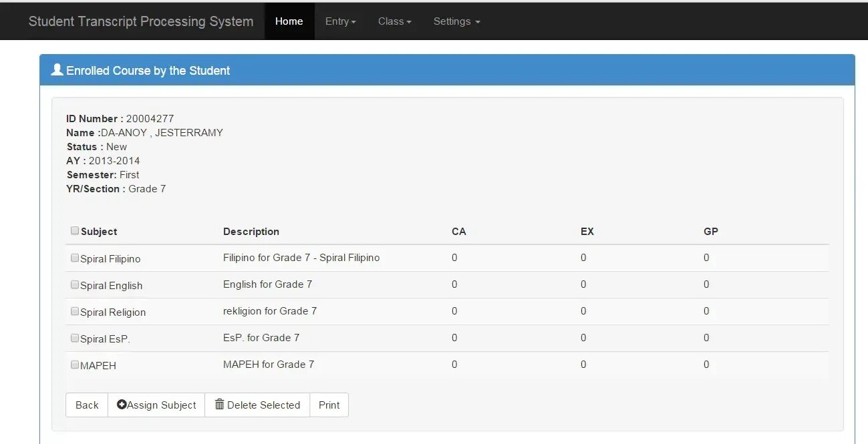Click GP value in Spiral Religion row
Viewport: 868px width, 444px height.
[x=706, y=311]
